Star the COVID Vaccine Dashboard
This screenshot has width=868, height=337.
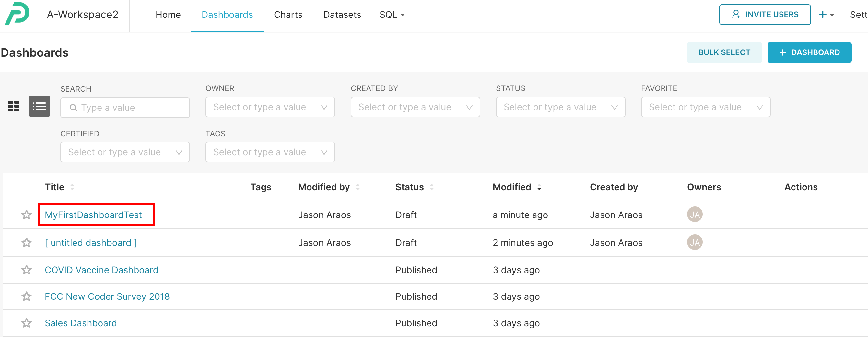click(x=26, y=270)
